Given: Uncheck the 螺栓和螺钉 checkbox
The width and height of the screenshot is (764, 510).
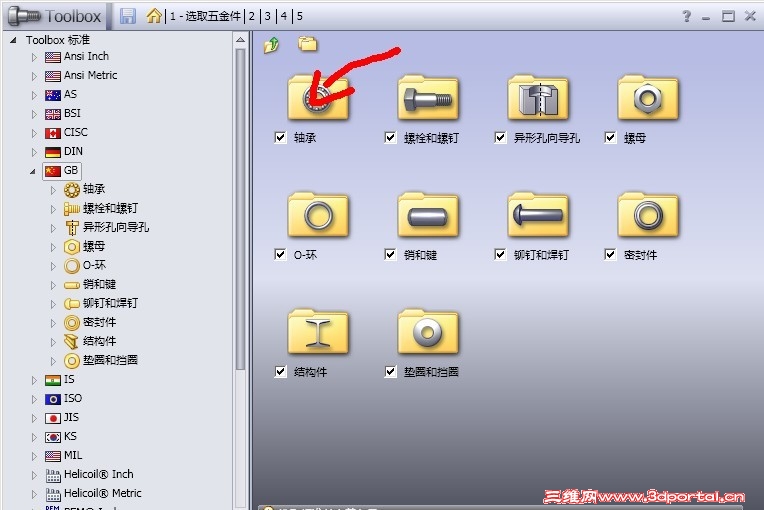Looking at the screenshot, I should point(390,137).
